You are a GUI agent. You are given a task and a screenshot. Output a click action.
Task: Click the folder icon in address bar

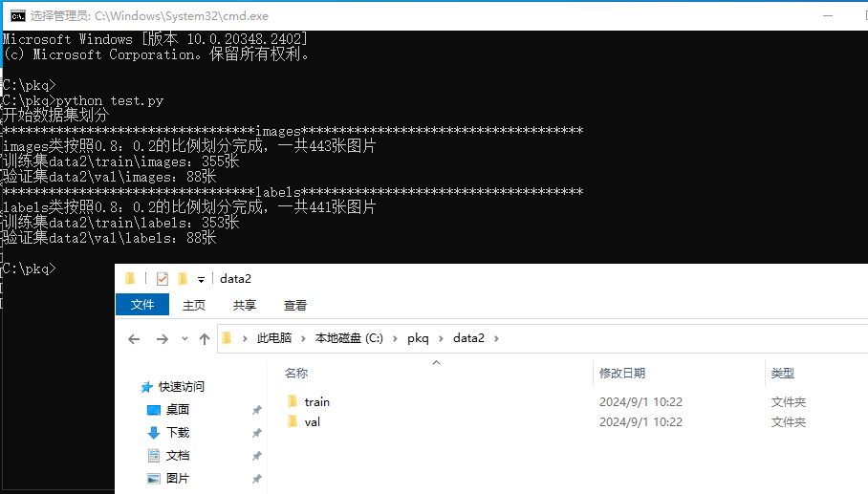227,338
